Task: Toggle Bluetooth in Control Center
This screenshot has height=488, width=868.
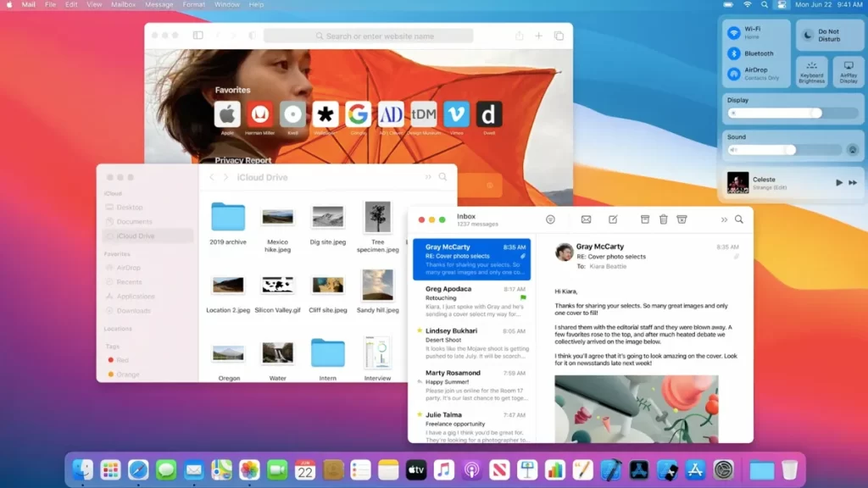Action: click(734, 53)
